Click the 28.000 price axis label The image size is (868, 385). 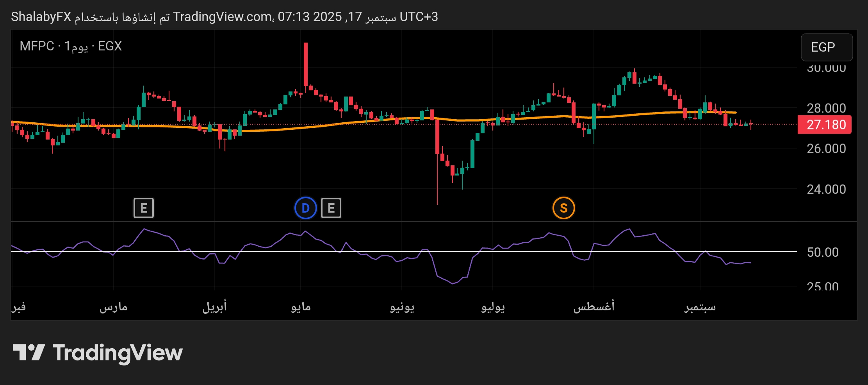pyautogui.click(x=826, y=108)
